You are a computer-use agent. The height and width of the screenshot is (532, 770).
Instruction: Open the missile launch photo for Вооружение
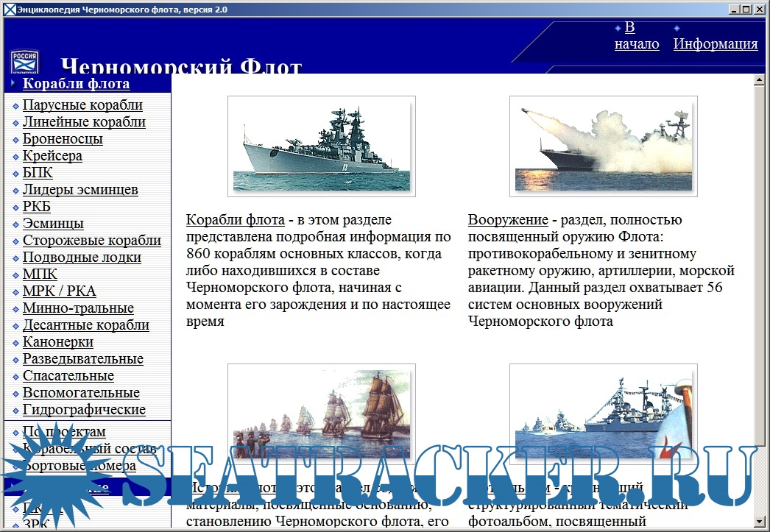[x=603, y=146]
